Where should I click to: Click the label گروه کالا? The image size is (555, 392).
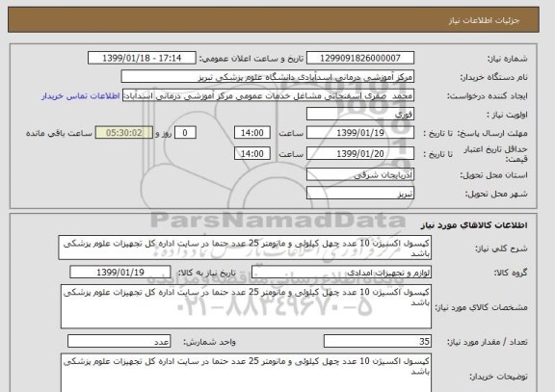511,273
